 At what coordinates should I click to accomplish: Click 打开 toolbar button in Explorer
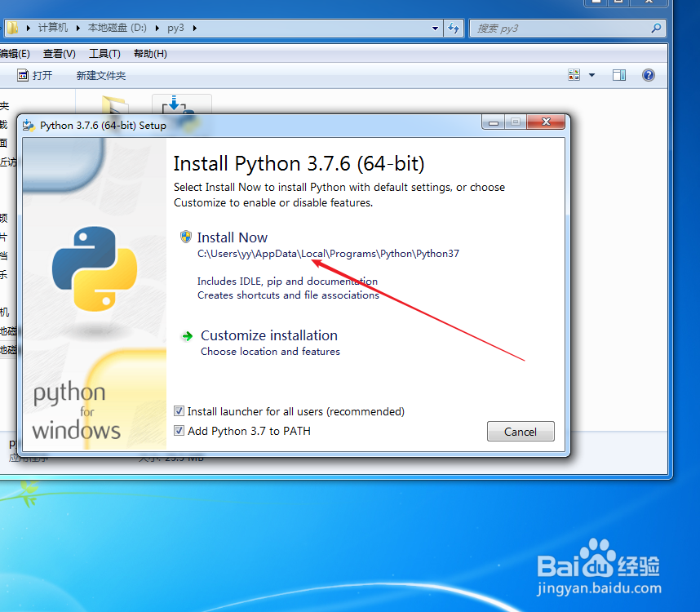tap(35, 75)
